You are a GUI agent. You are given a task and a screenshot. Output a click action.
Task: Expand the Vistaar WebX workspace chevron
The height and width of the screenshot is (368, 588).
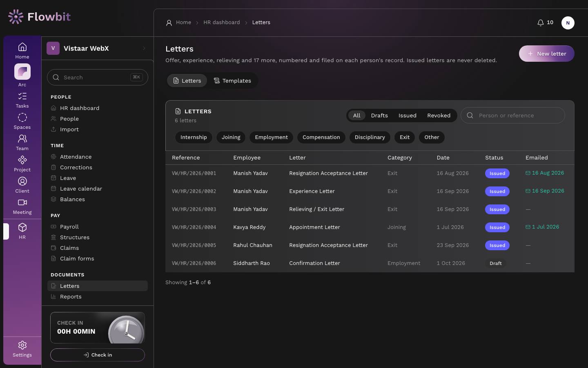144,48
